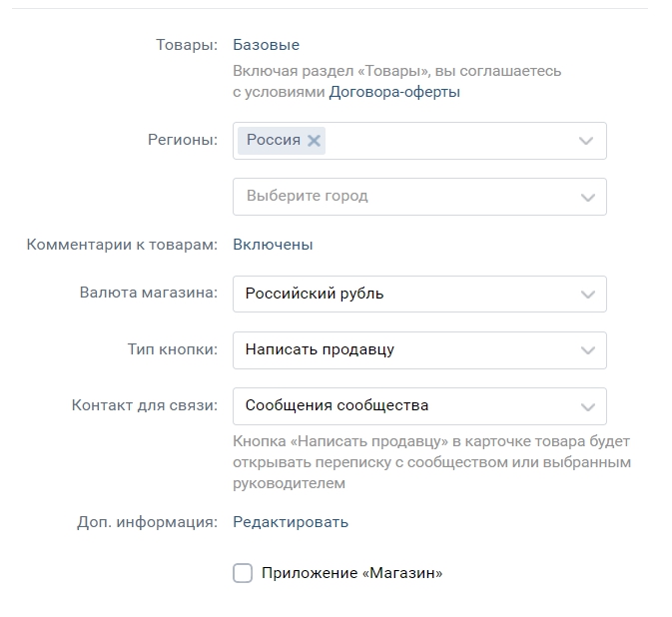Screen dimensions: 672x617
Task: Click the Приложение «Магазин» checkbox label
Action: (x=351, y=573)
